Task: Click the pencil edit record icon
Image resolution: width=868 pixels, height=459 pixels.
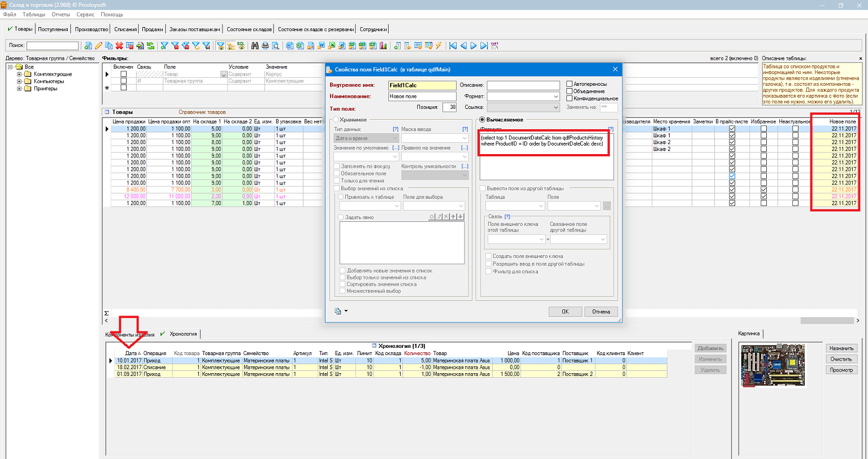Action: [98, 46]
